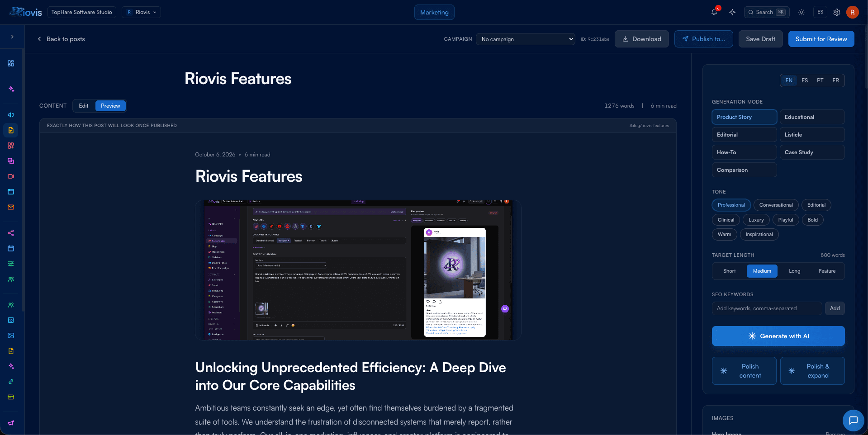Screen dimensions: 868x435
Task: Open the storefront icon in sidebar
Action: (x=11, y=320)
